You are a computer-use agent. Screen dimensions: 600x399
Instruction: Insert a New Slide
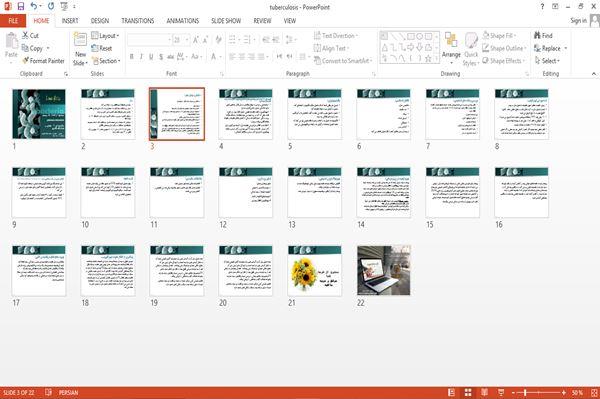point(80,49)
